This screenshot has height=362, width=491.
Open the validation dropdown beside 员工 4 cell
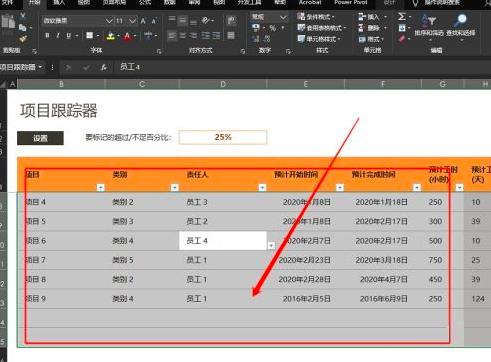271,245
